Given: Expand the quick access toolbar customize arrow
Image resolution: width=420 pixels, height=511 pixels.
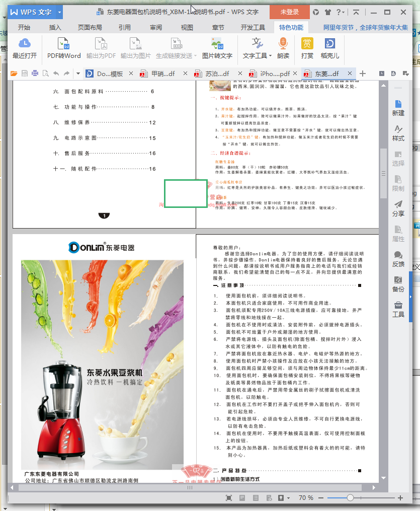Looking at the screenshot, I should point(78,74).
